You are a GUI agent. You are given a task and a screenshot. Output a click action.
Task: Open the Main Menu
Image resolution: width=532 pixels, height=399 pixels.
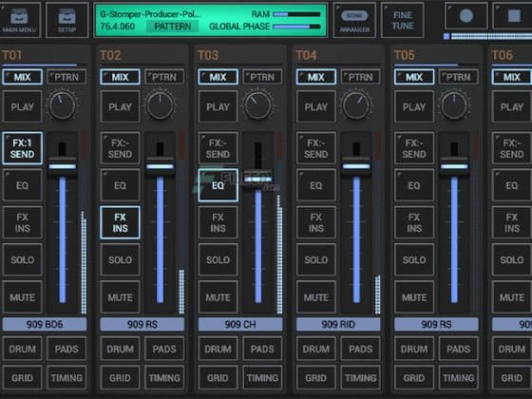coord(20,20)
